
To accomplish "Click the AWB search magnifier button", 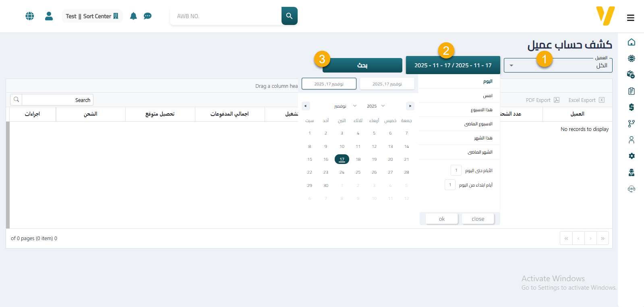I will click(x=289, y=16).
